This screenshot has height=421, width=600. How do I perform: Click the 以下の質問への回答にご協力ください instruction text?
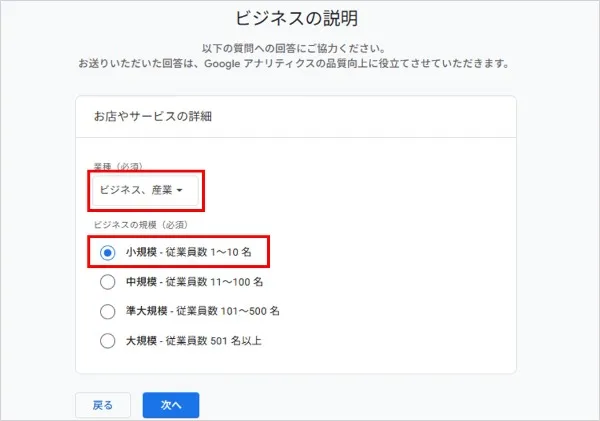pos(296,48)
